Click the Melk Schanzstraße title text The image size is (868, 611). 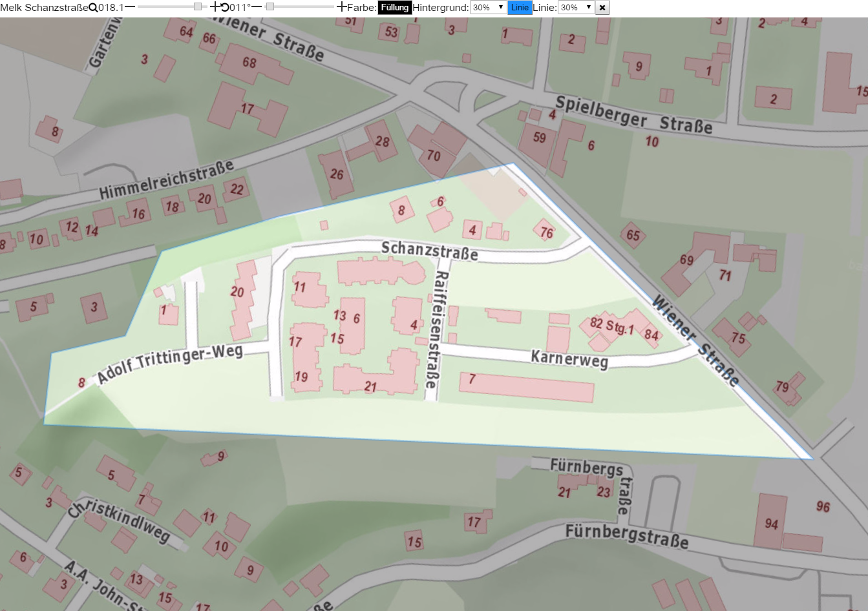(44, 8)
